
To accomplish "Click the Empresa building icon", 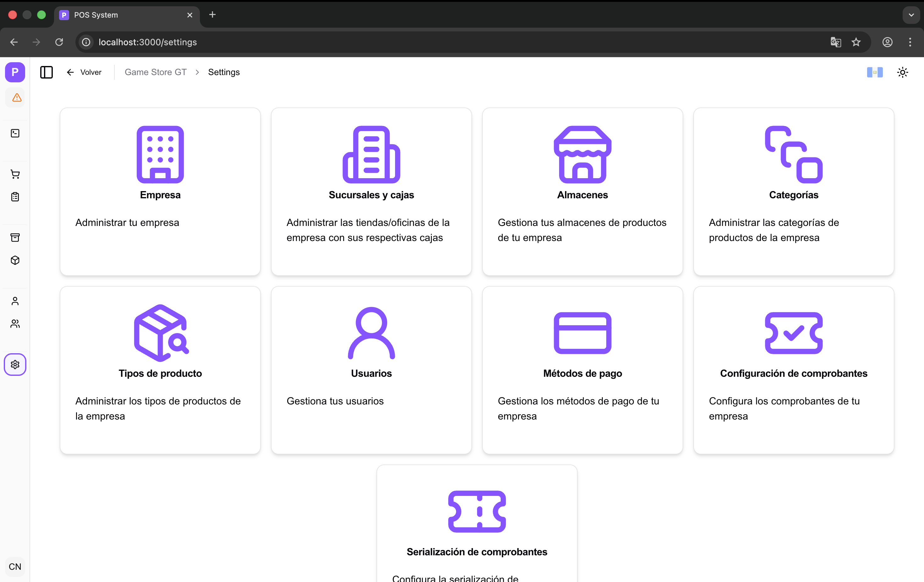I will coord(160,154).
